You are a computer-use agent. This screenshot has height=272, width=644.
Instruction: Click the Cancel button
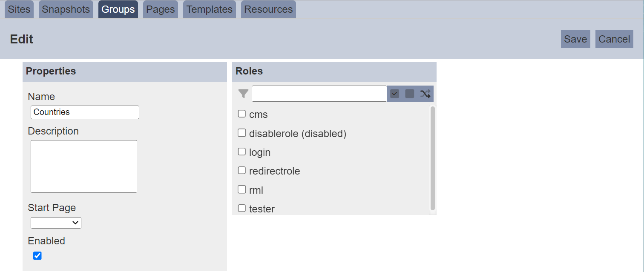coord(614,39)
